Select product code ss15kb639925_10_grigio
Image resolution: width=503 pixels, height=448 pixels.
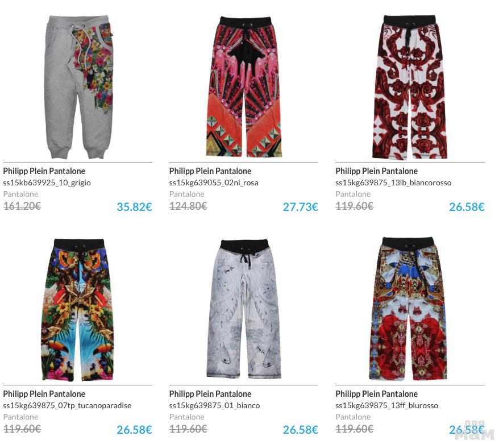point(47,182)
